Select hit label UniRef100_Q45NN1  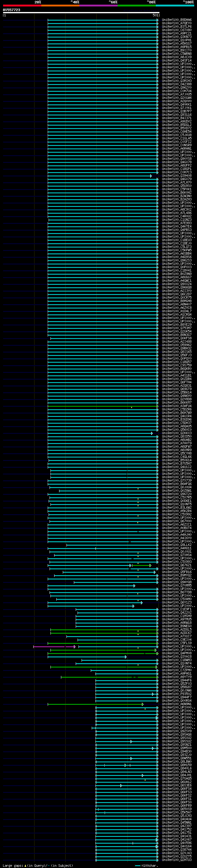tap(177, 822)
